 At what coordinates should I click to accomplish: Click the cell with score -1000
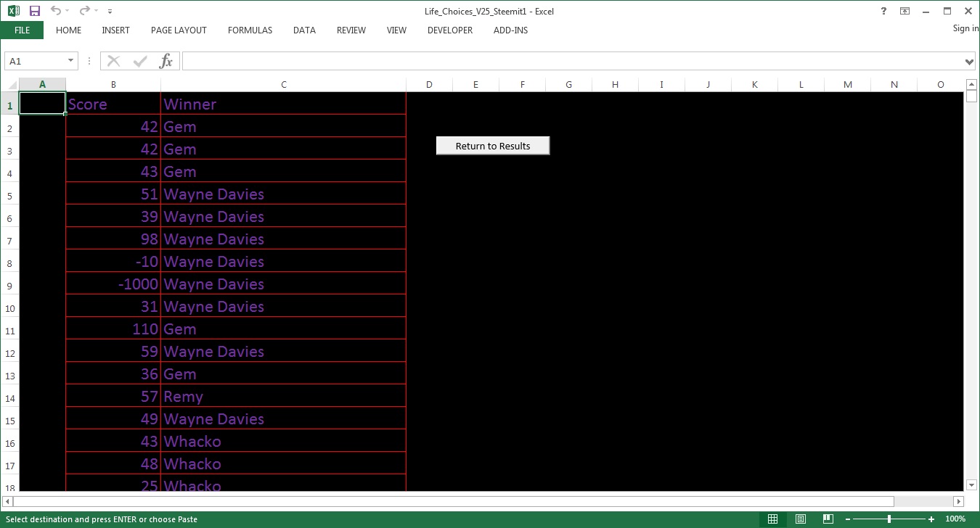113,284
